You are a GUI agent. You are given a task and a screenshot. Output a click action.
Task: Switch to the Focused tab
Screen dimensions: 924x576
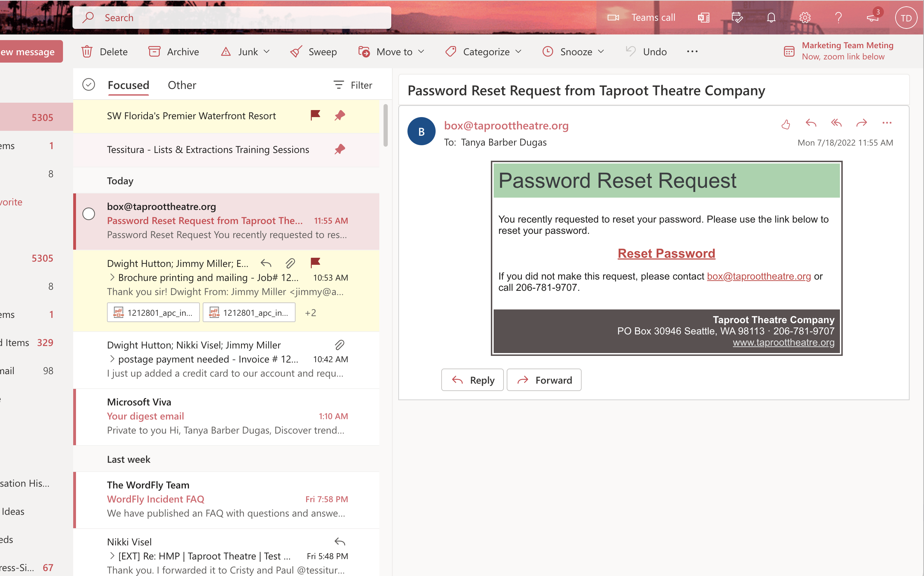pos(128,85)
